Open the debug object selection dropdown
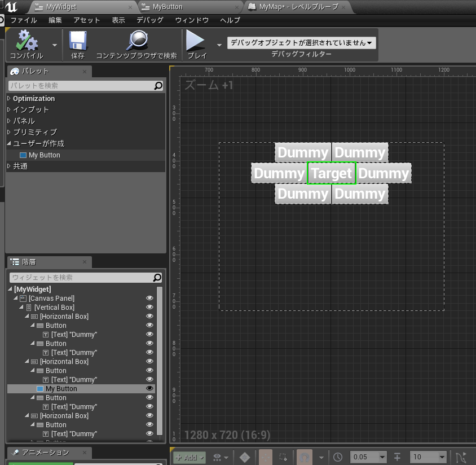This screenshot has width=476, height=465. [301, 43]
